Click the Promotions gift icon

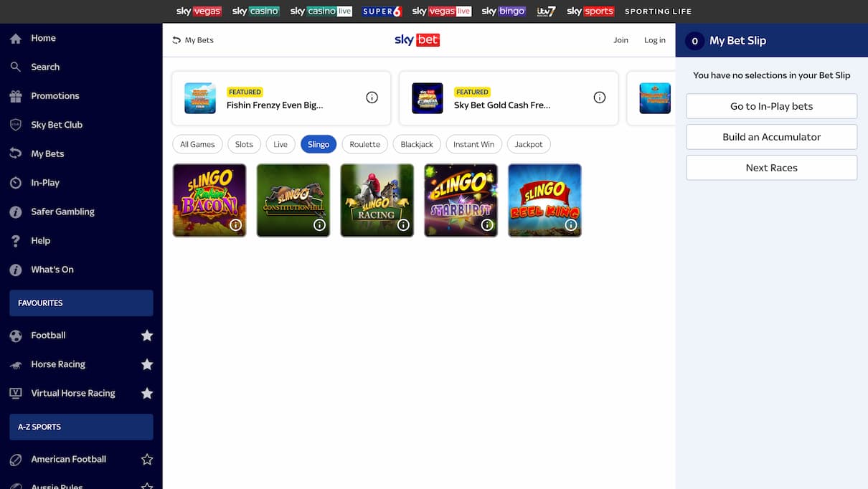tap(16, 96)
